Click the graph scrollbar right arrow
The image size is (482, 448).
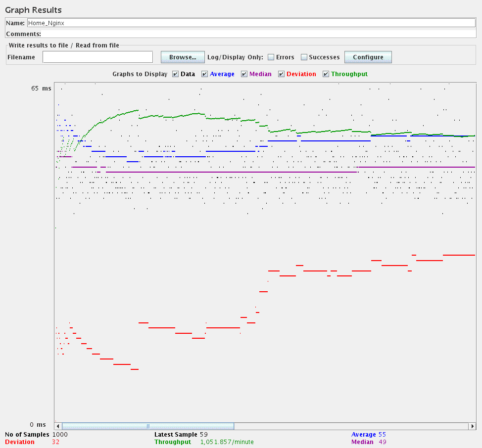473,426
